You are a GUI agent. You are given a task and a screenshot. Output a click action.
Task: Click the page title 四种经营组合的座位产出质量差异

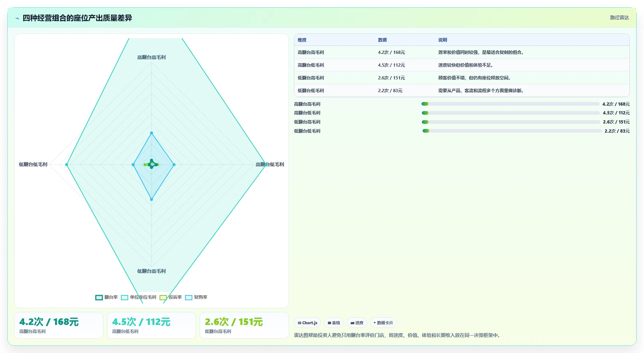(x=77, y=18)
